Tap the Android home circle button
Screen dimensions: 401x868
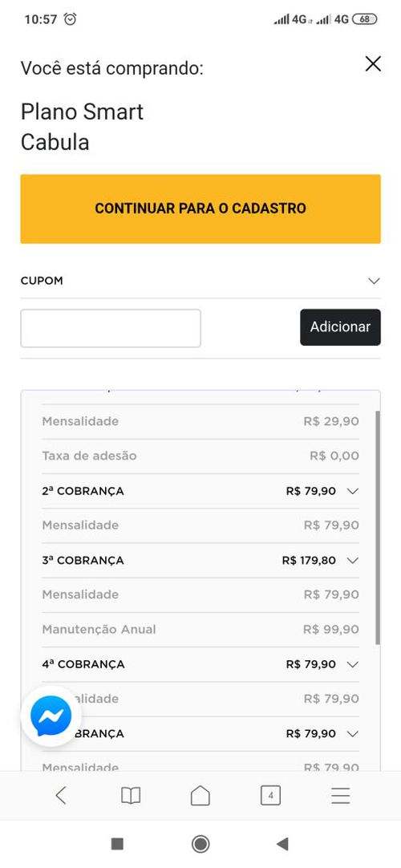[x=200, y=844]
